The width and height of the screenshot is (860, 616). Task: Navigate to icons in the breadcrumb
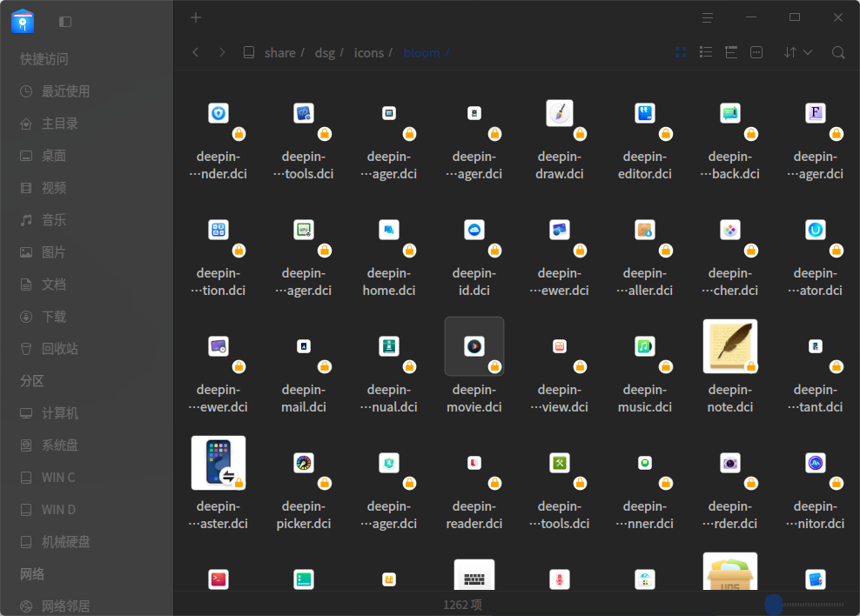coord(368,52)
